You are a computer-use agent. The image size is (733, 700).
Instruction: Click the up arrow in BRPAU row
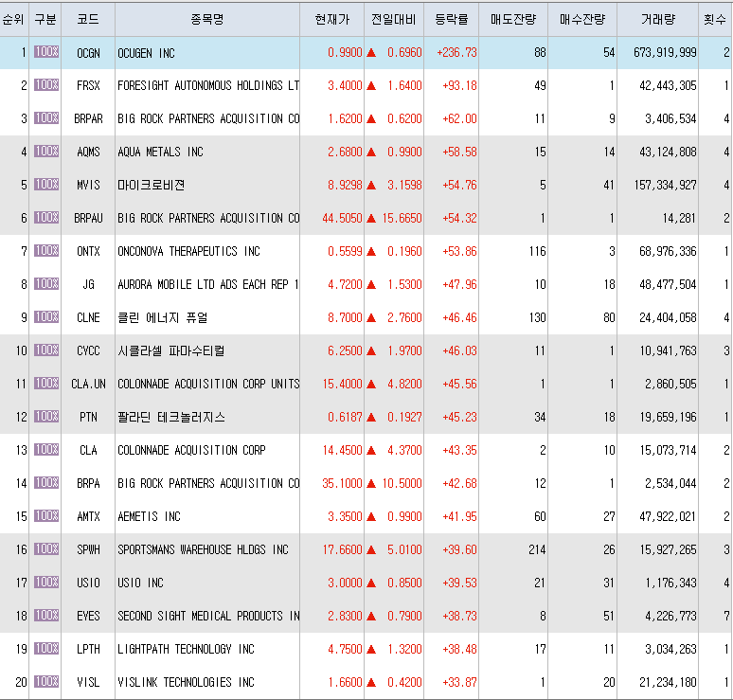(x=371, y=219)
